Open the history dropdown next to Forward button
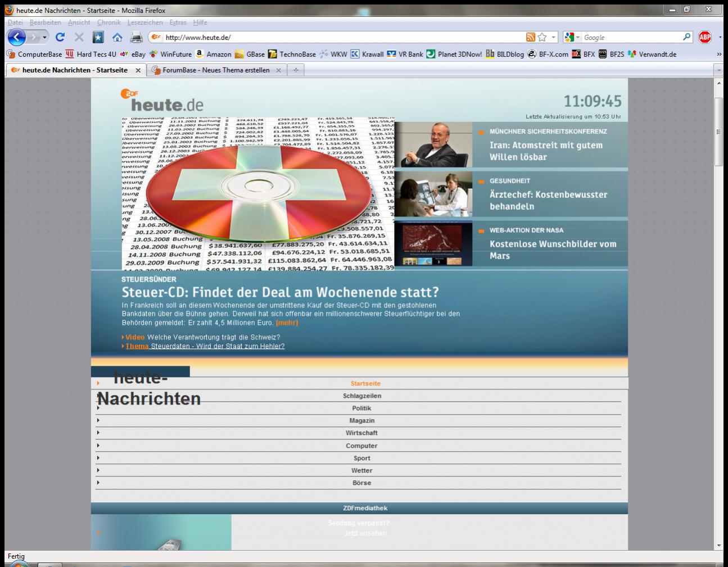This screenshot has width=728, height=567. click(45, 38)
